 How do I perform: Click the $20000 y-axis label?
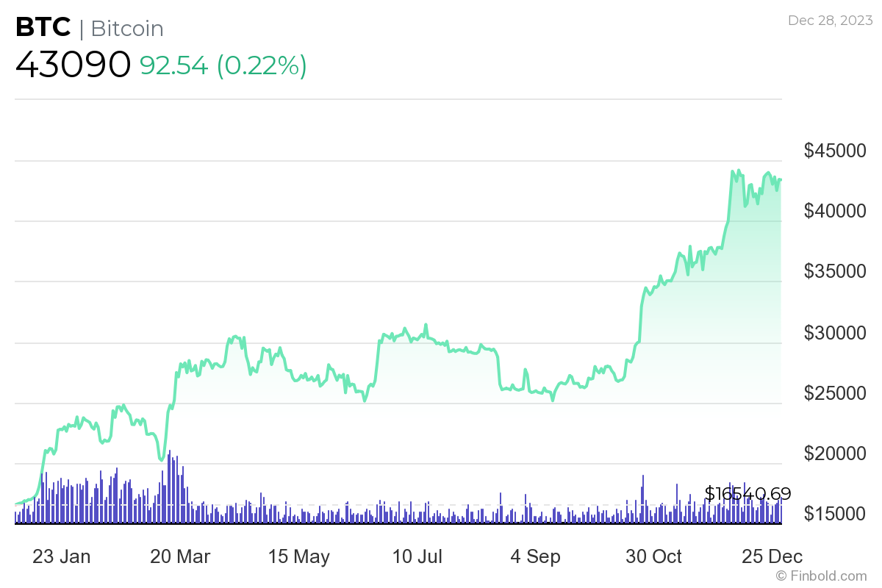pos(836,453)
